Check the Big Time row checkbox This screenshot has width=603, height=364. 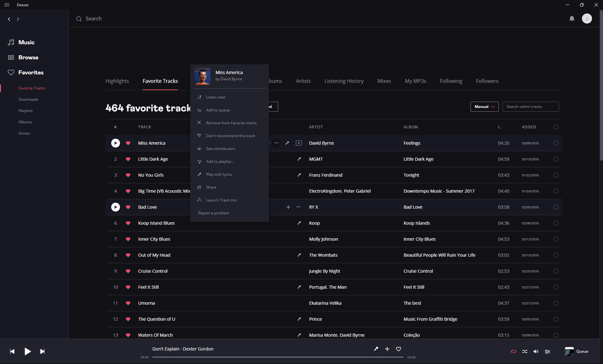(x=556, y=191)
